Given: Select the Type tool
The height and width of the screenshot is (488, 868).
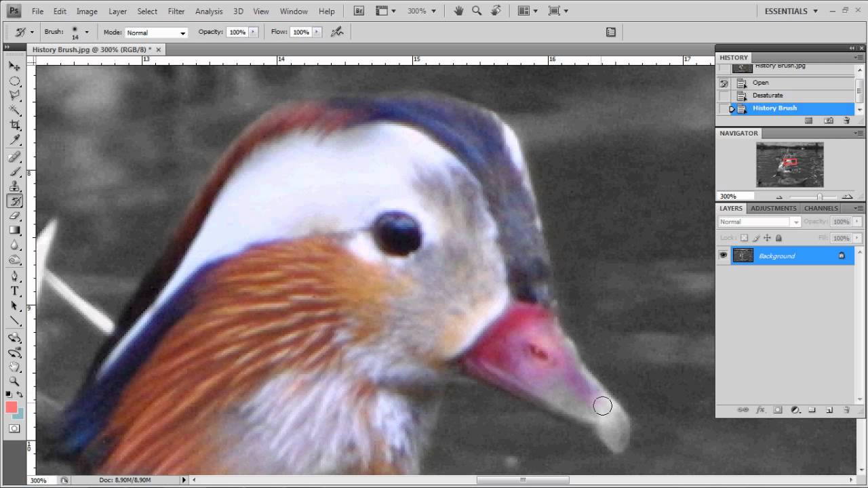Looking at the screenshot, I should (14, 291).
